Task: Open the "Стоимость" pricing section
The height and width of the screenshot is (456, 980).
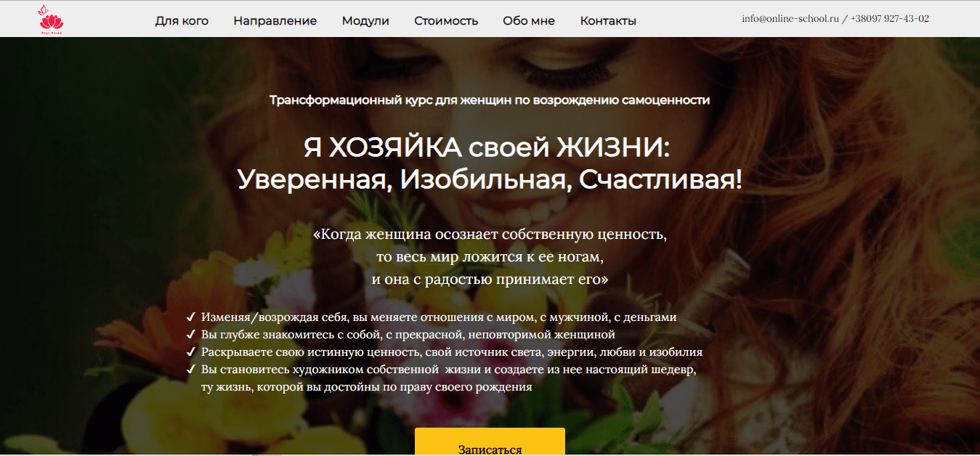Action: (445, 20)
